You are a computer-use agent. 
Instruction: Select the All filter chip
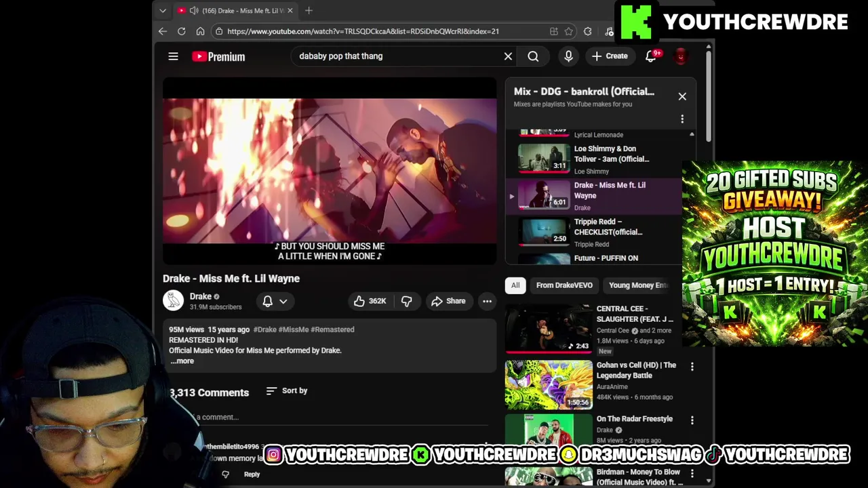tap(515, 285)
